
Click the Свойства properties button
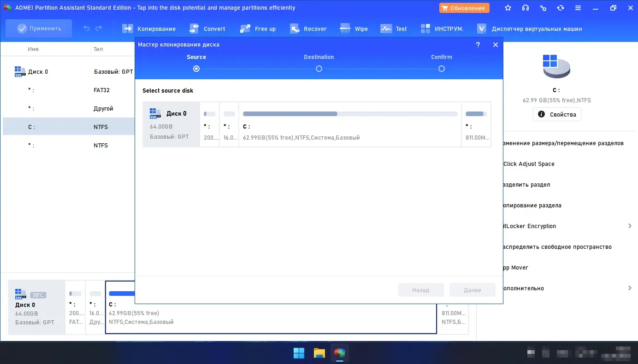(x=557, y=114)
